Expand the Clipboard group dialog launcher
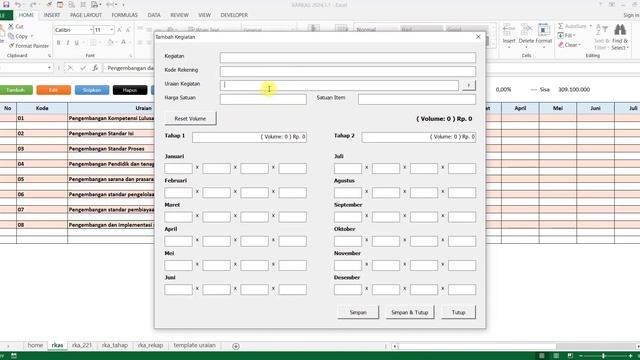The width and height of the screenshot is (640, 360). click(x=49, y=56)
